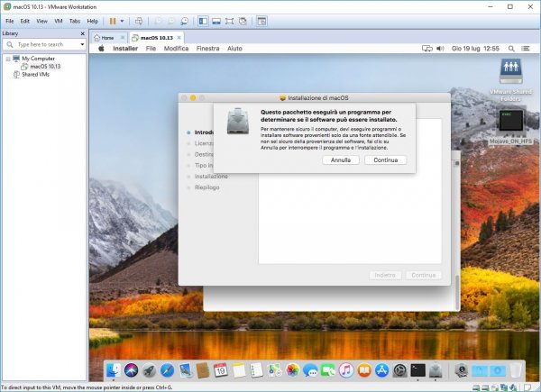
Task: Minimize the Installazione di macOS window
Action: point(193,98)
